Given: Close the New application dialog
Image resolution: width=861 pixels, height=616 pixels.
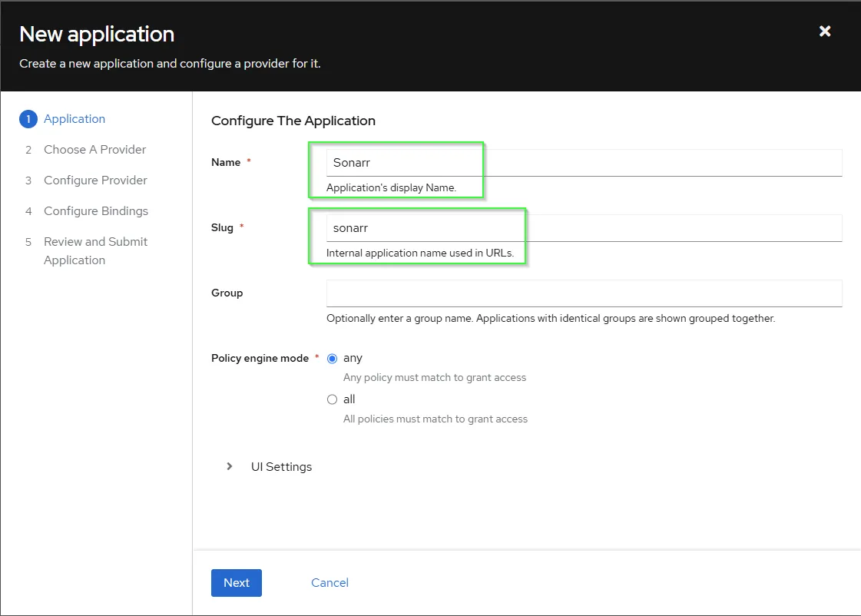Looking at the screenshot, I should click(x=825, y=31).
